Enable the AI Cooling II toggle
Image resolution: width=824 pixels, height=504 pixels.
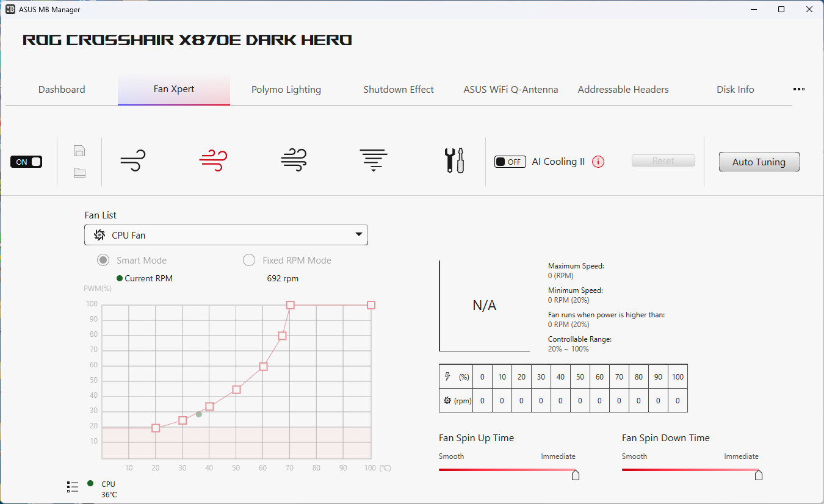pyautogui.click(x=510, y=162)
